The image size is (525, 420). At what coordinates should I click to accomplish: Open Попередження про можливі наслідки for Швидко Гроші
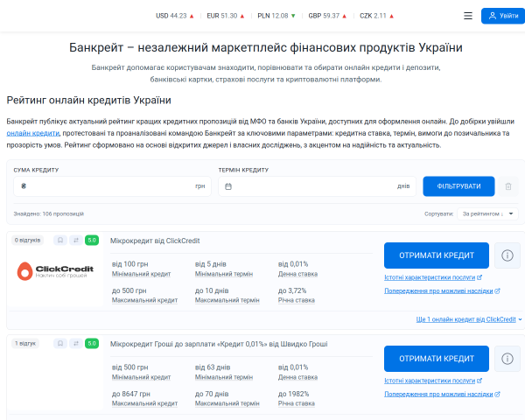[442, 394]
